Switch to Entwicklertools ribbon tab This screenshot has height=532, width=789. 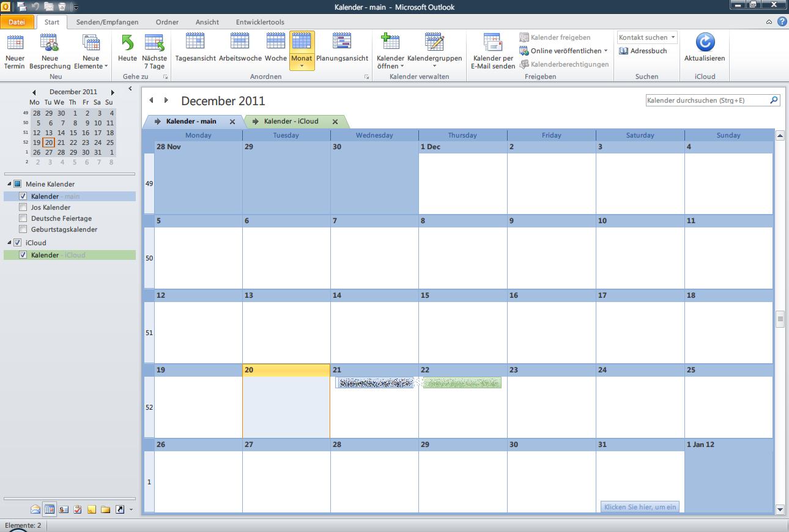(x=260, y=22)
